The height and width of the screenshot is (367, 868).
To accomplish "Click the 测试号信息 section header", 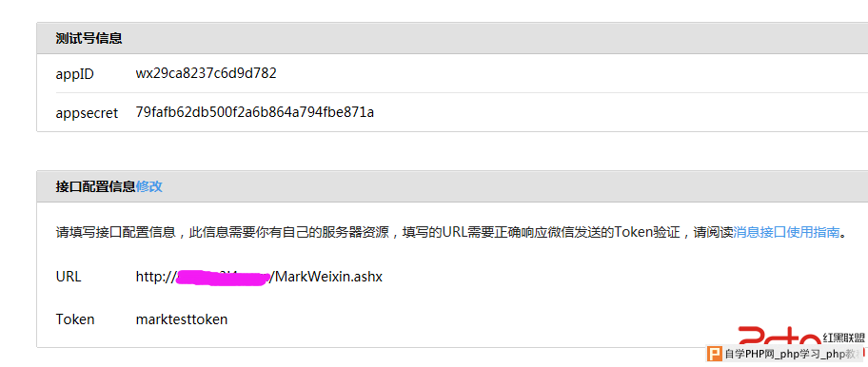I will [x=89, y=38].
